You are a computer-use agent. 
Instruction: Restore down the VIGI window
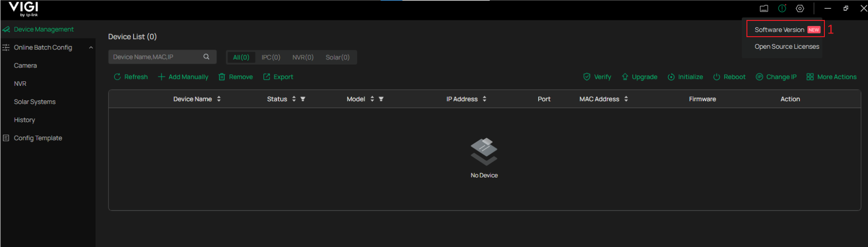(x=846, y=8)
